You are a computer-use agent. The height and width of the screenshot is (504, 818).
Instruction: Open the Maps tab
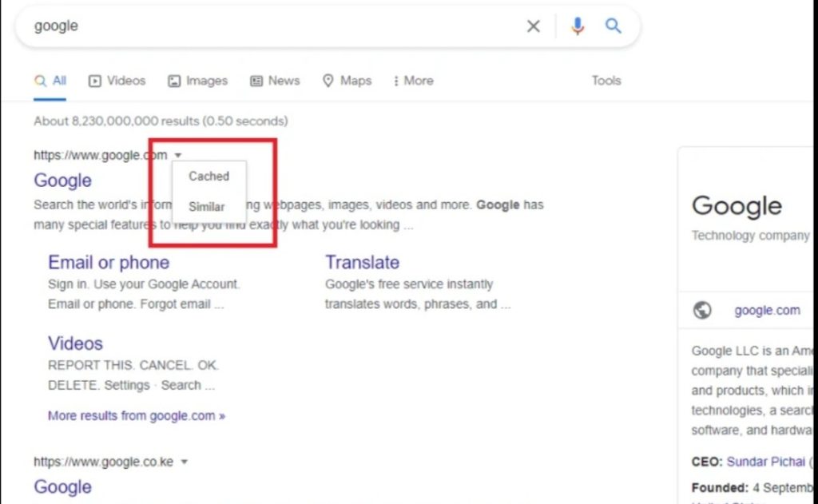coord(347,81)
